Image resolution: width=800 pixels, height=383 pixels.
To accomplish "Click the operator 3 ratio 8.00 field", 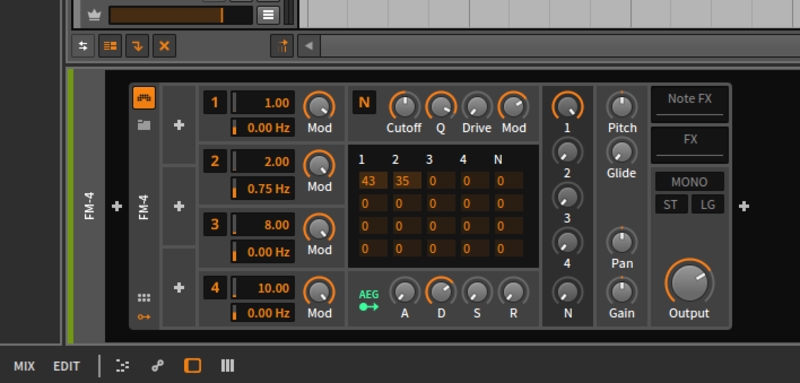I will pos(263,224).
